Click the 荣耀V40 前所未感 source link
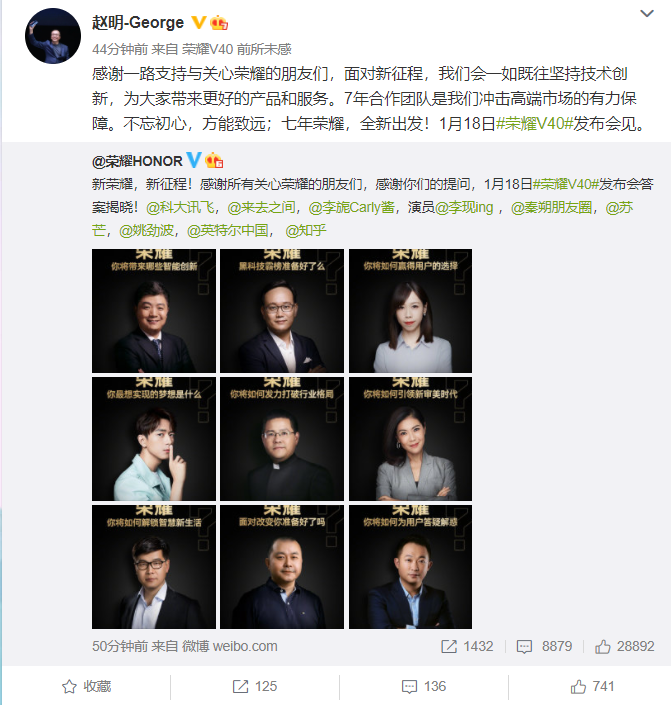 pos(237,49)
